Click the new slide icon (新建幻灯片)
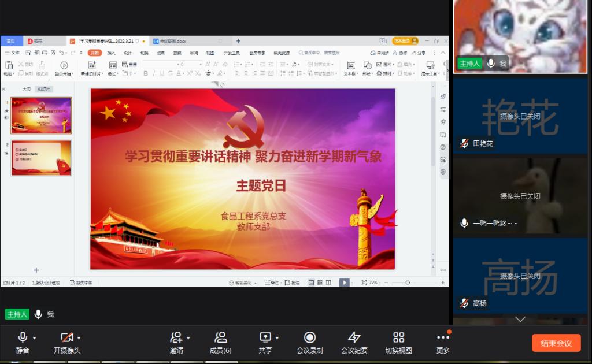The width and height of the screenshot is (592, 364). point(91,65)
